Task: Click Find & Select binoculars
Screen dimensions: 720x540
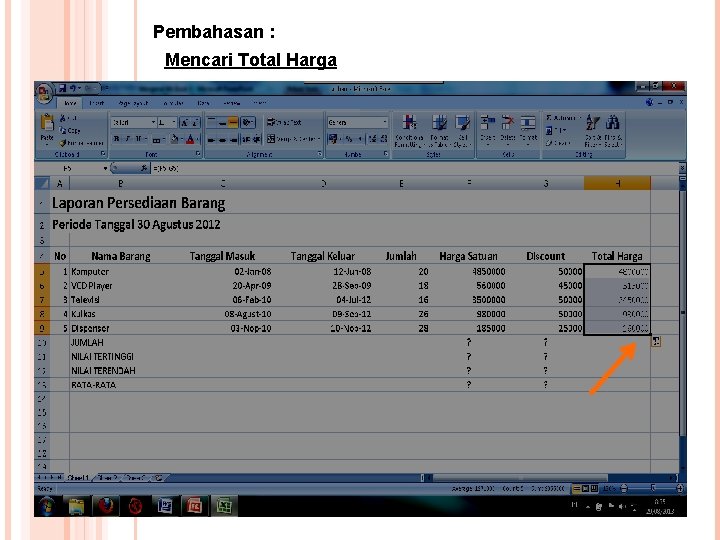Action: [613, 123]
